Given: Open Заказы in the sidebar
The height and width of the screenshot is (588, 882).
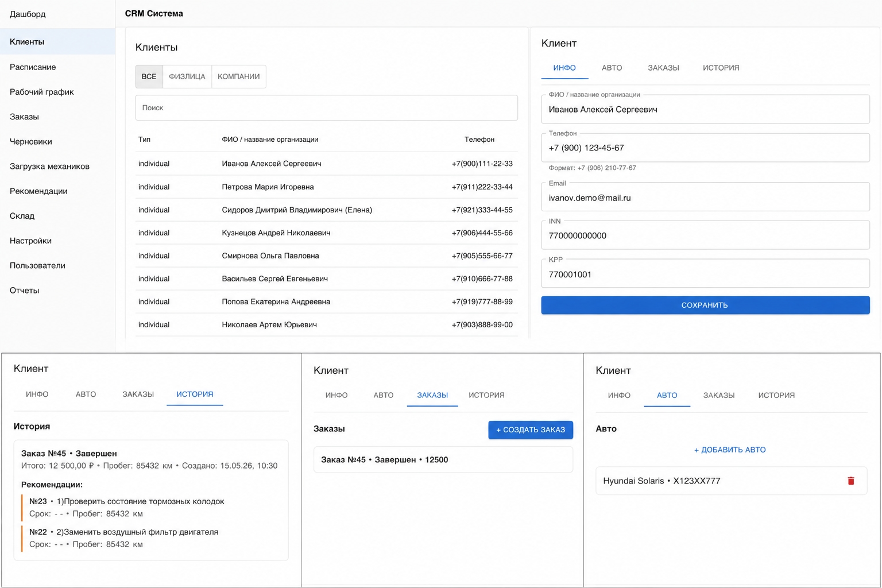Looking at the screenshot, I should click(24, 117).
